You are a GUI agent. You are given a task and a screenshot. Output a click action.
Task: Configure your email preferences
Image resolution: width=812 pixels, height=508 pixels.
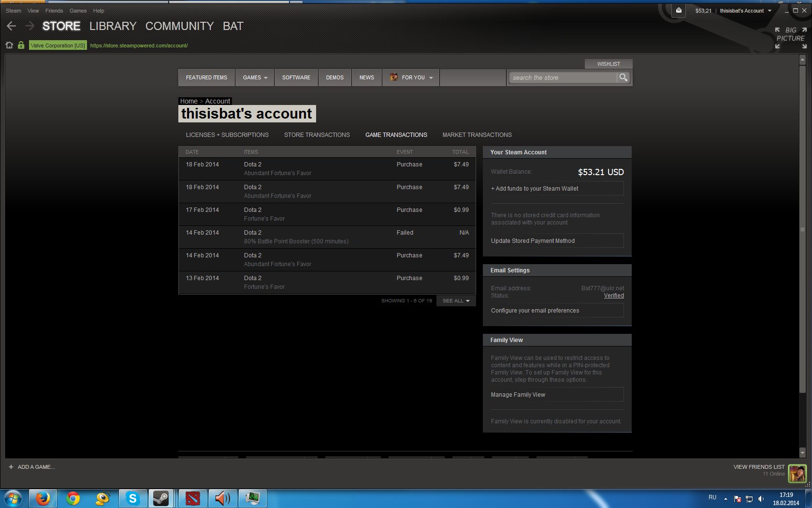[x=557, y=311]
